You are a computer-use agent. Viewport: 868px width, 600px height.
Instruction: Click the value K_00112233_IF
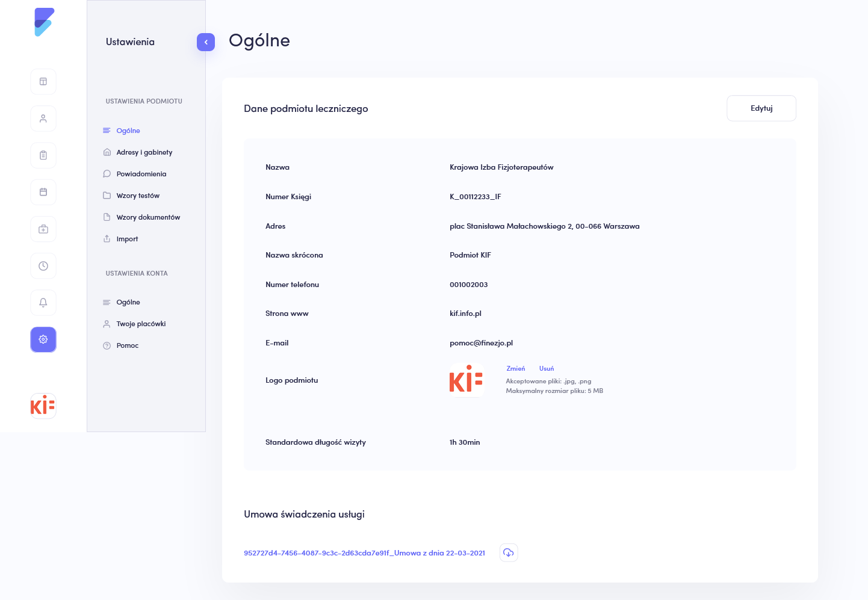(476, 197)
